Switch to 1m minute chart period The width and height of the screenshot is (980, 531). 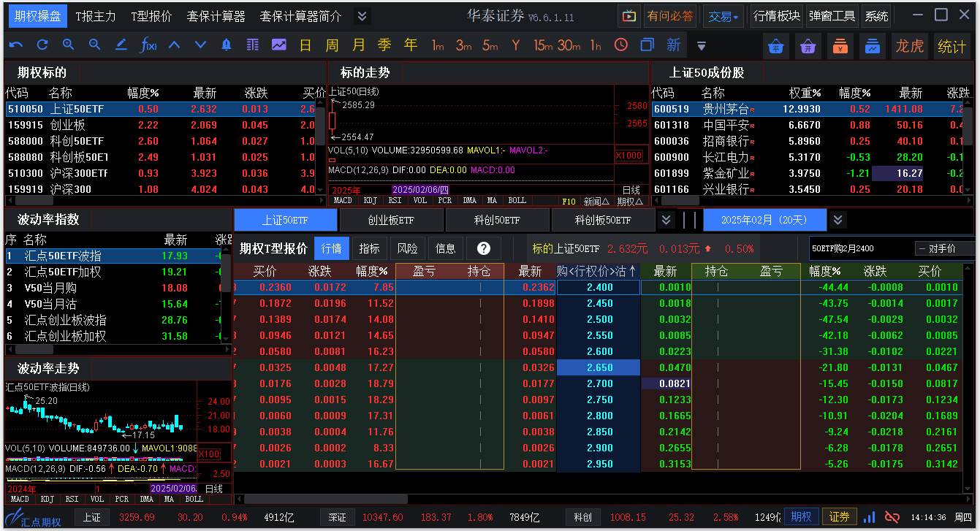[438, 45]
